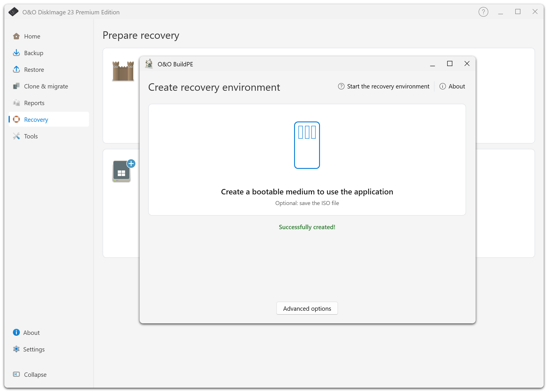Viewport: 548px width, 392px height.
Task: Click the Reports document icon
Action: click(x=16, y=103)
